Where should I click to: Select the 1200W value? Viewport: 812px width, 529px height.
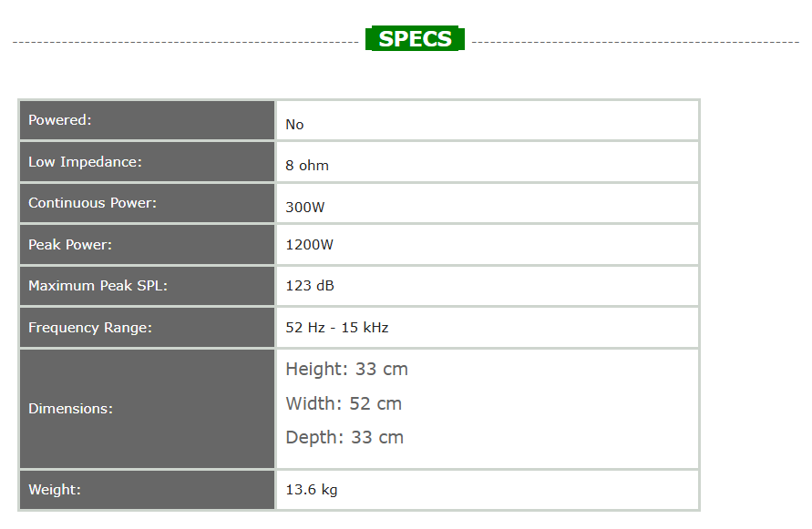[x=309, y=244]
